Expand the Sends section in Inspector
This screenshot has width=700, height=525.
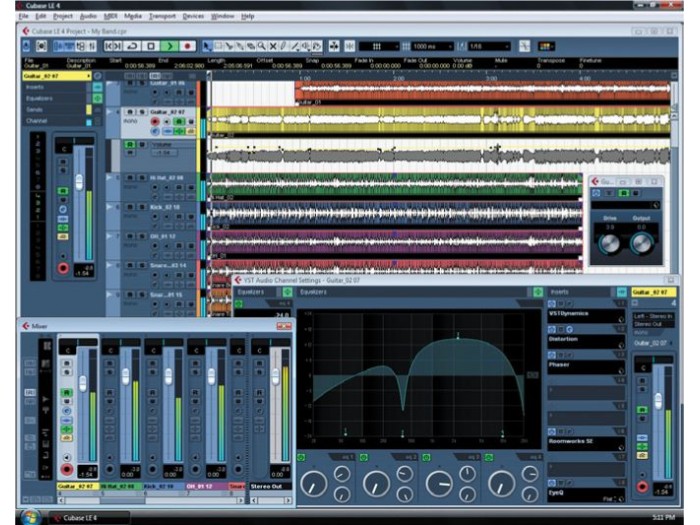[56, 109]
